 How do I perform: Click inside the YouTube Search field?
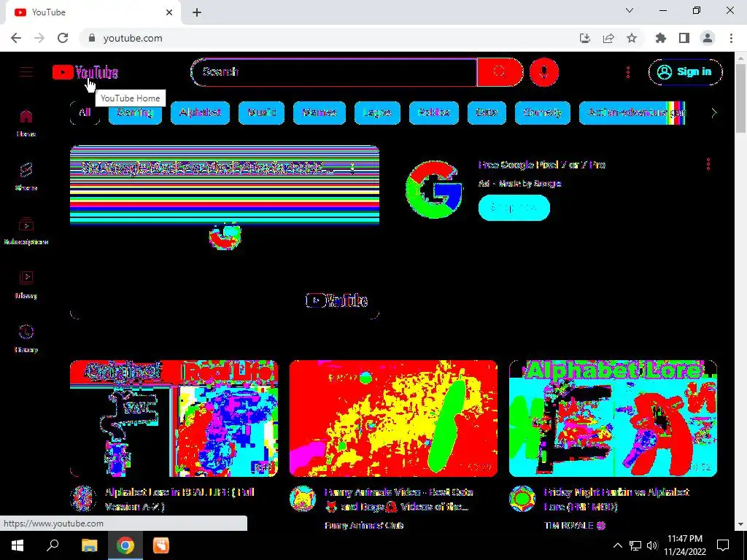(334, 72)
